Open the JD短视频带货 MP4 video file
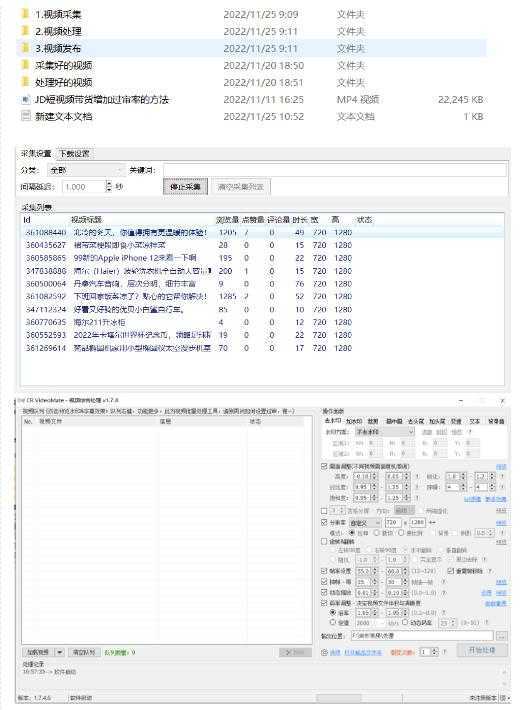This screenshot has height=710, width=521. click(101, 100)
